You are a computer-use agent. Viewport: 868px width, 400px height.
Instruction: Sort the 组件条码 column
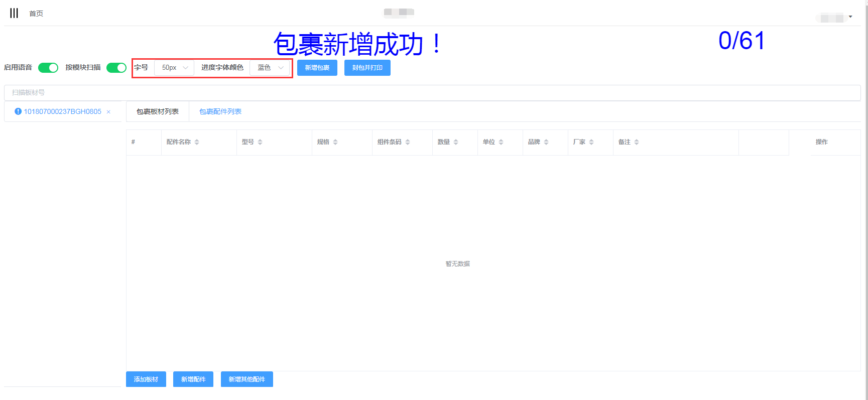point(408,142)
